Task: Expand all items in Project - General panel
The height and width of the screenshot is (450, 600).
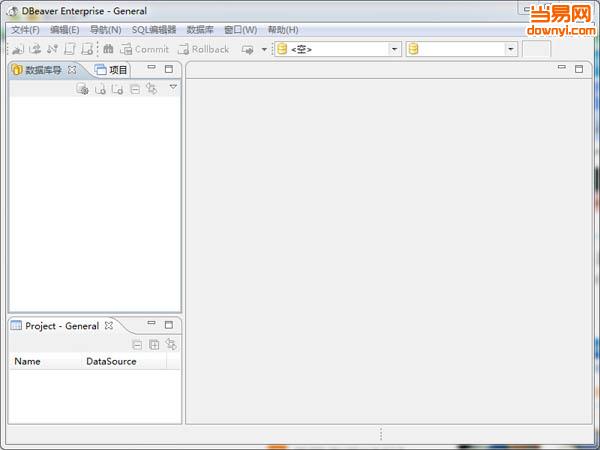Action: [154, 344]
